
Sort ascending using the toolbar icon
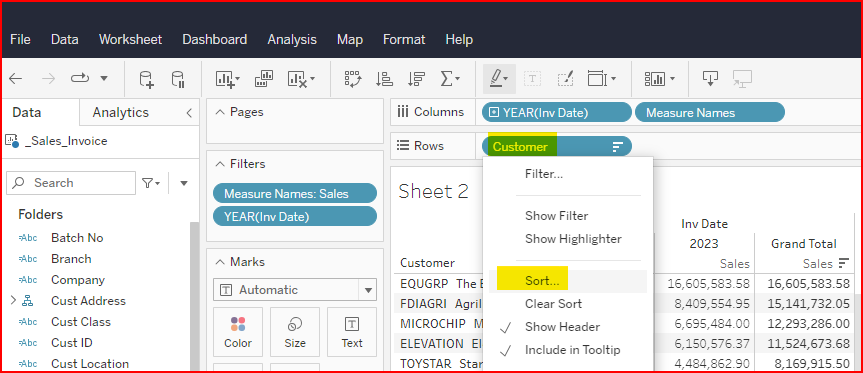click(384, 79)
